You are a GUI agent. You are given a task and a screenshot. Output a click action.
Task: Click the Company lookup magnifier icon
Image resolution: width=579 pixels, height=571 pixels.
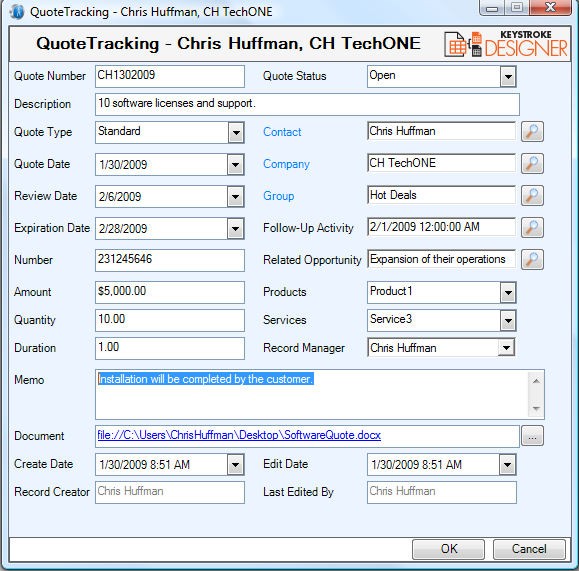point(532,163)
